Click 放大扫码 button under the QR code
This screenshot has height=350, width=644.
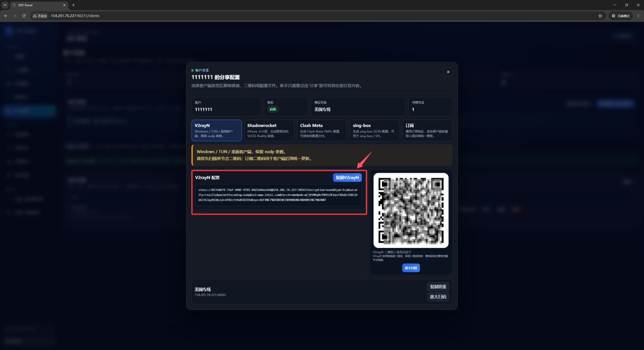coord(411,268)
